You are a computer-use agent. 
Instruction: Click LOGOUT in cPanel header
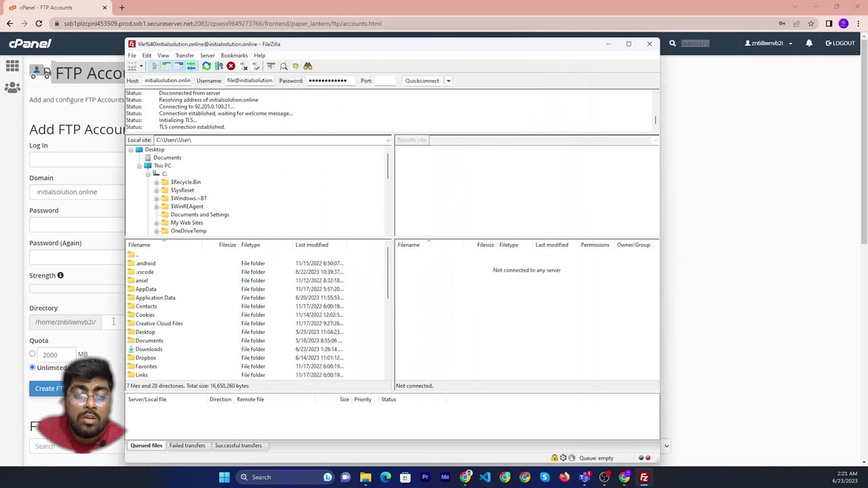pyautogui.click(x=840, y=43)
